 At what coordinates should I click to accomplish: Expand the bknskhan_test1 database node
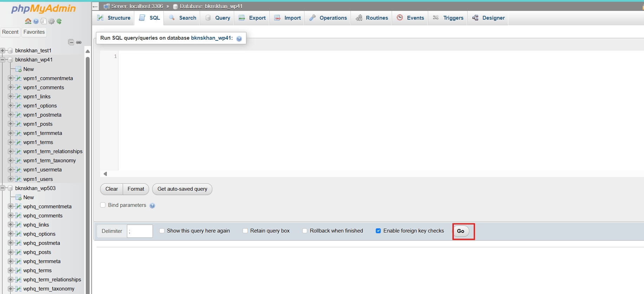pyautogui.click(x=3, y=51)
